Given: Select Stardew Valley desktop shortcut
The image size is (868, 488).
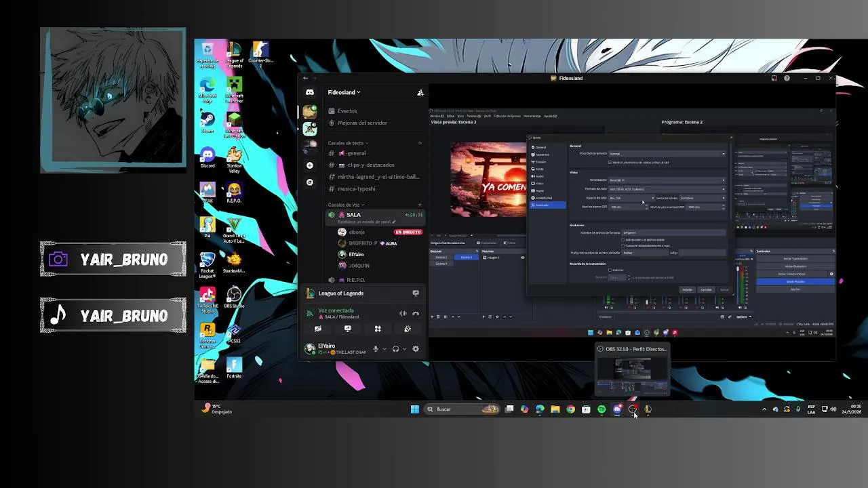Looking at the screenshot, I should (x=234, y=159).
